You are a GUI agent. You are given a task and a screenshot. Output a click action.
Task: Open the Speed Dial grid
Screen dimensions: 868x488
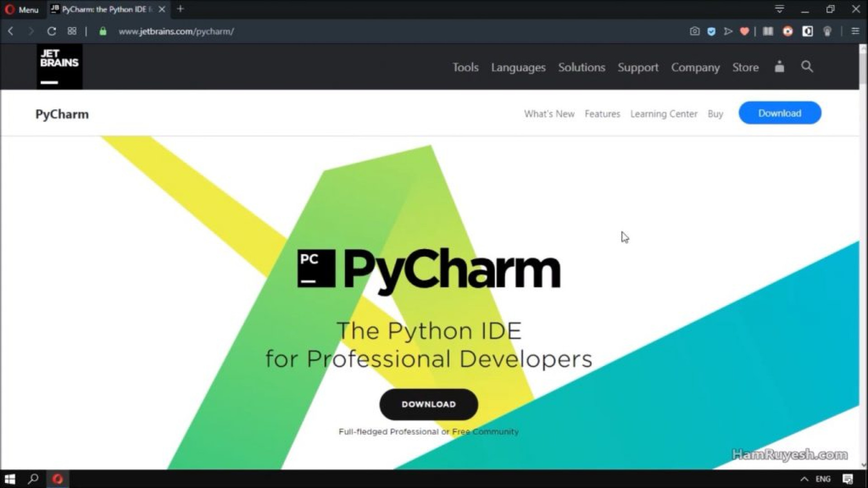72,31
